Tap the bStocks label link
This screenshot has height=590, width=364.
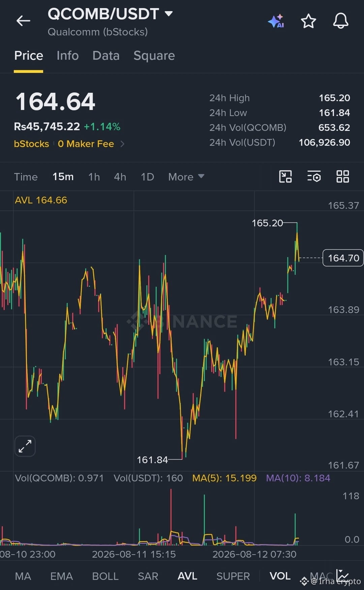31,144
